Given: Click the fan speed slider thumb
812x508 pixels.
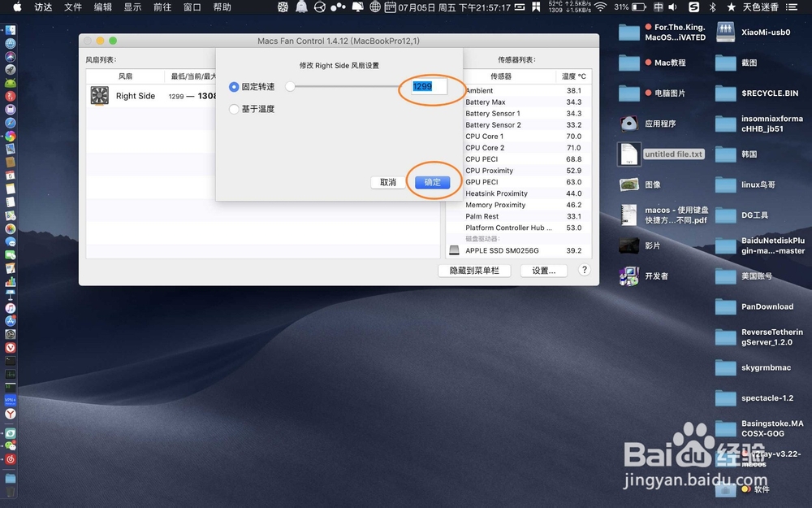Looking at the screenshot, I should point(291,87).
